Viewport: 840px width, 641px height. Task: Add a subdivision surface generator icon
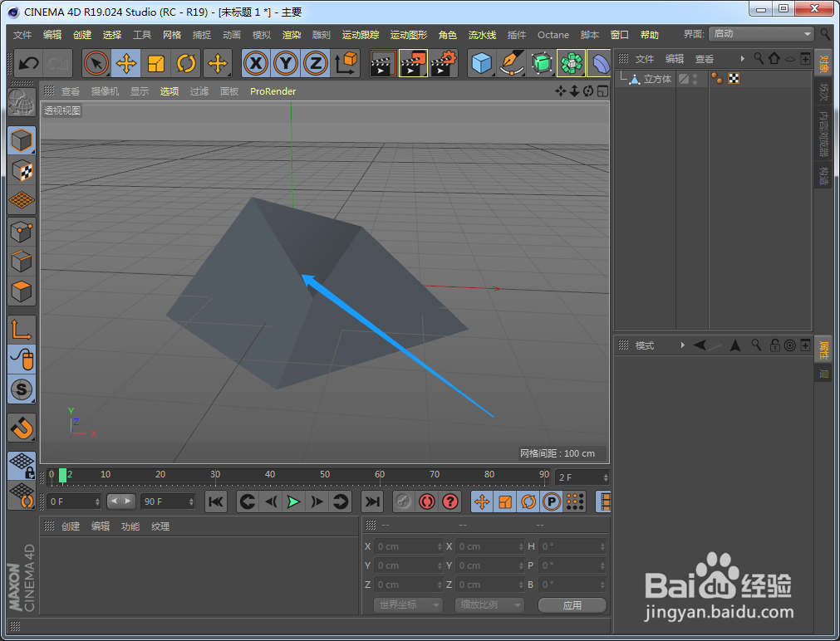pos(542,64)
